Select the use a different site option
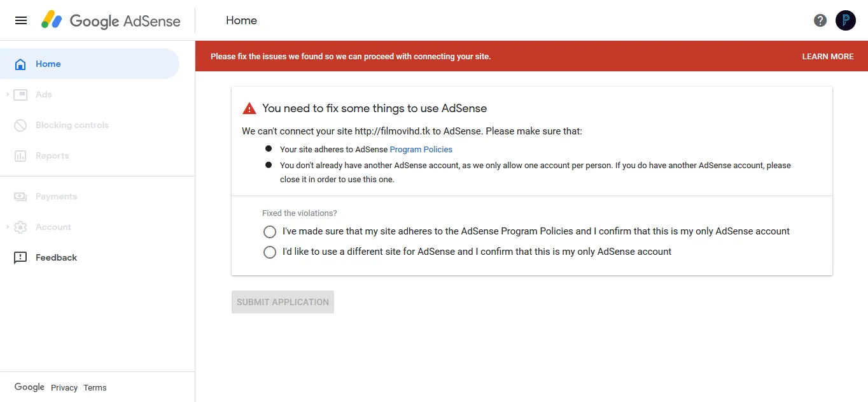 (270, 252)
